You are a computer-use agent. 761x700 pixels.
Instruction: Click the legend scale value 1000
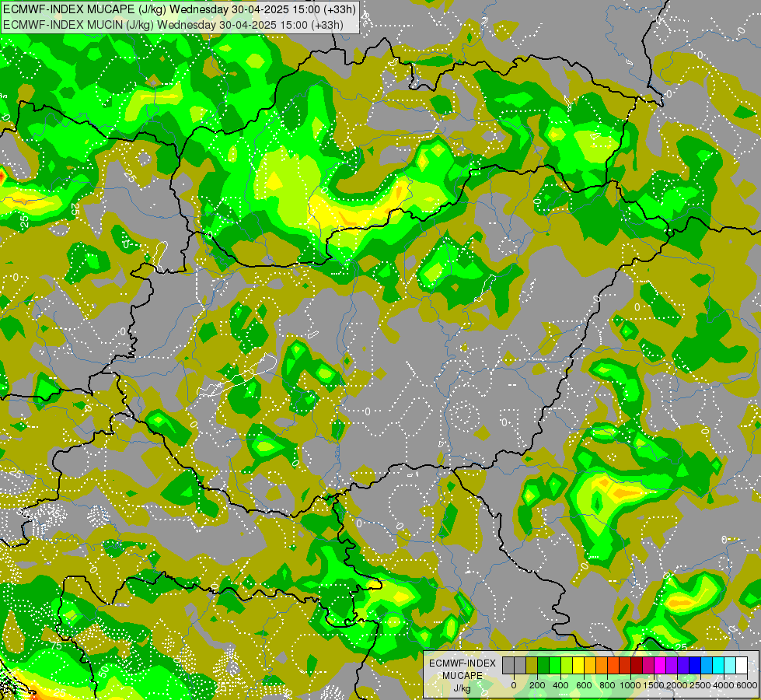[x=630, y=685]
